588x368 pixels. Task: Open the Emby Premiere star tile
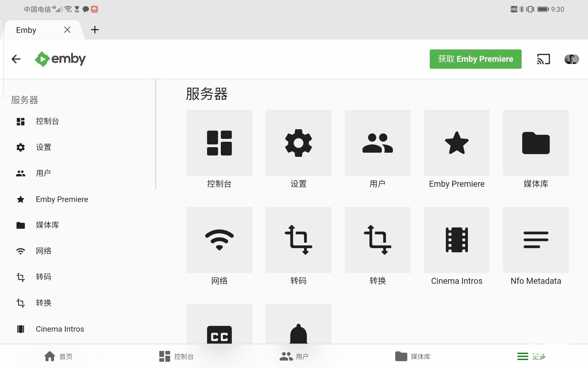click(x=457, y=143)
